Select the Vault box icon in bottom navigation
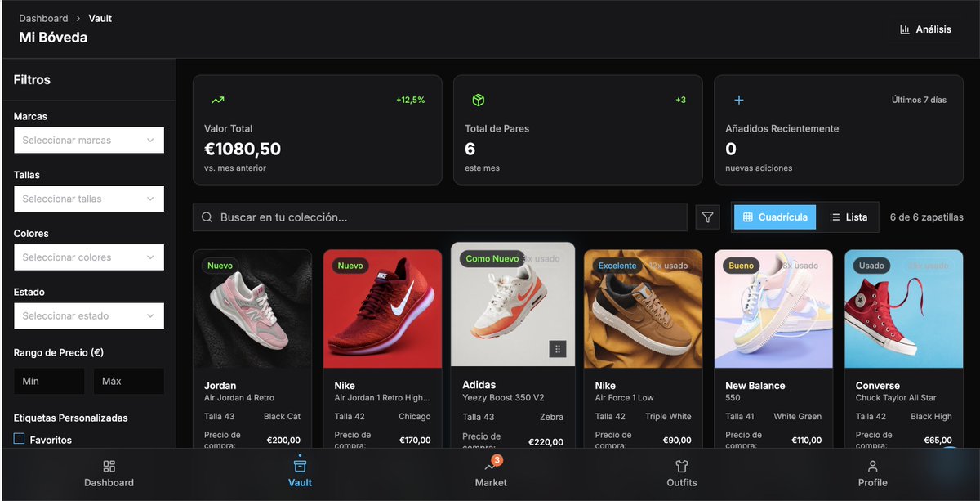The width and height of the screenshot is (980, 501). tap(300, 466)
